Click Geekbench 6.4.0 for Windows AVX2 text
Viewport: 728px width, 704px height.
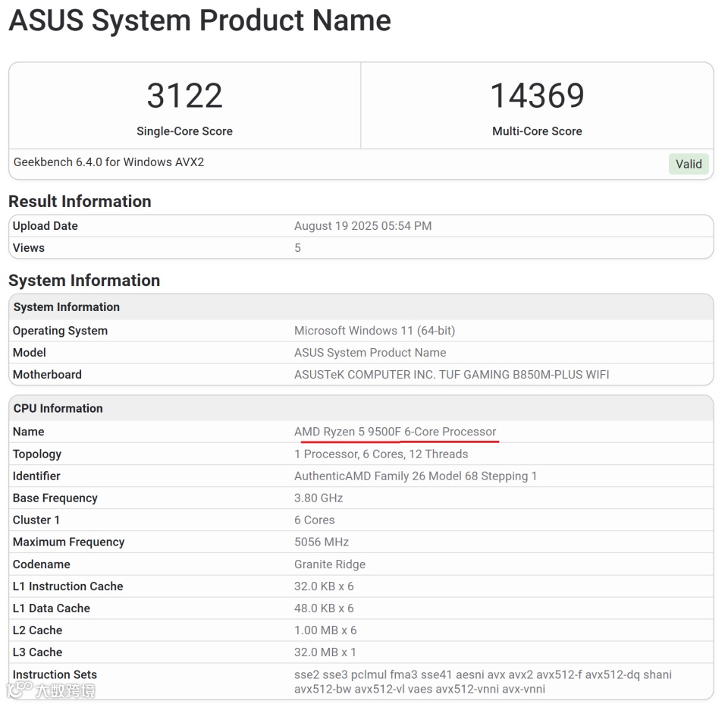(108, 162)
